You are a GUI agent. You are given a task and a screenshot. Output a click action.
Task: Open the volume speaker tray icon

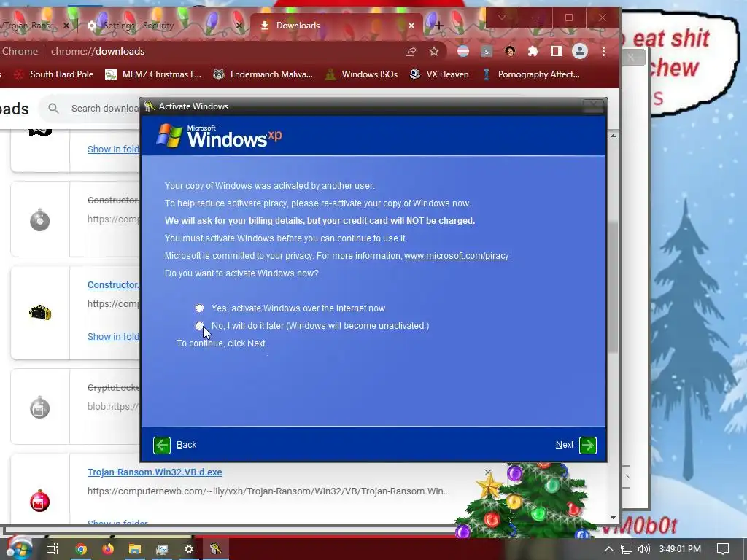[644, 549]
